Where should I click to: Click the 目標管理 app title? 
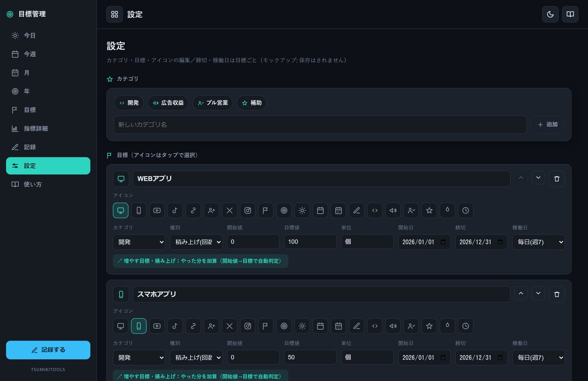point(32,14)
